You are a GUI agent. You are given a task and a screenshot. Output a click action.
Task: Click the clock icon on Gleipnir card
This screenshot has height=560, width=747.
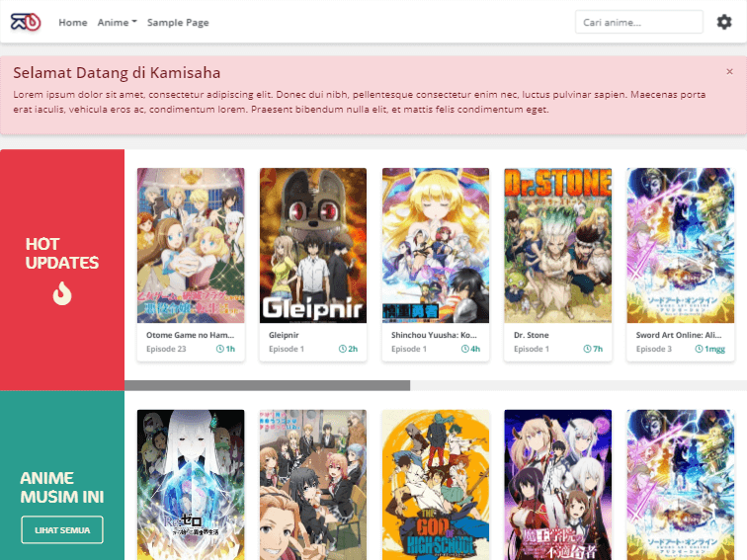click(x=342, y=349)
